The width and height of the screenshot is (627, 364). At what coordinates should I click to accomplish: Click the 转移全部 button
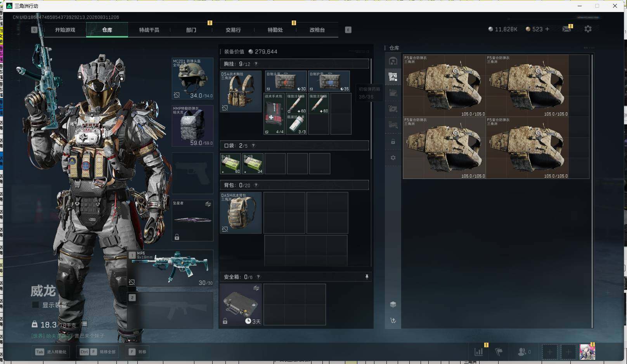(97, 352)
